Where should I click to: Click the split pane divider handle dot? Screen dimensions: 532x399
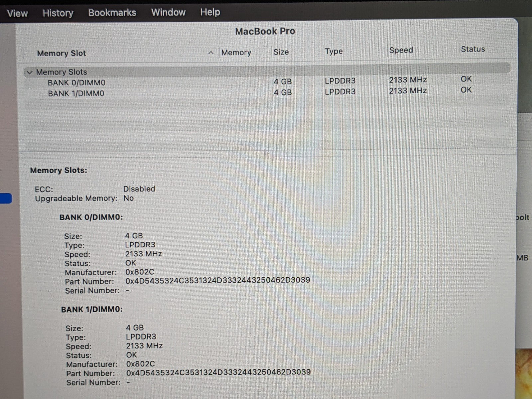pyautogui.click(x=266, y=153)
